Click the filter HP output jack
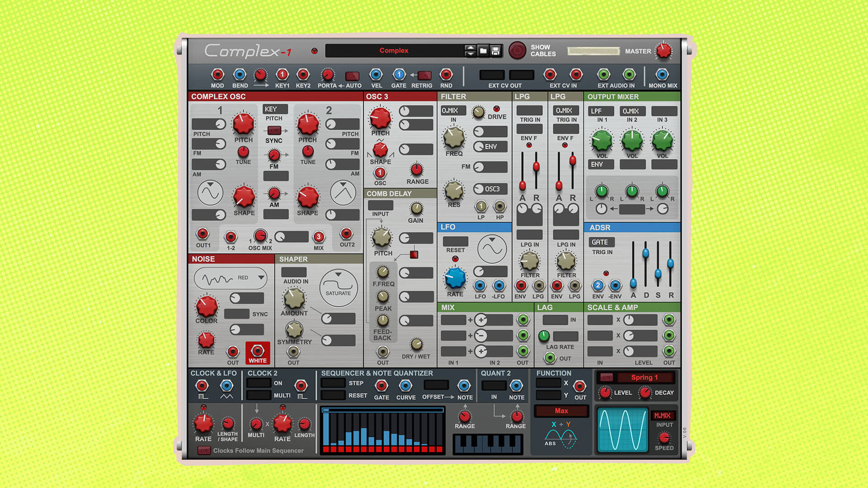868x488 pixels. coord(500,206)
